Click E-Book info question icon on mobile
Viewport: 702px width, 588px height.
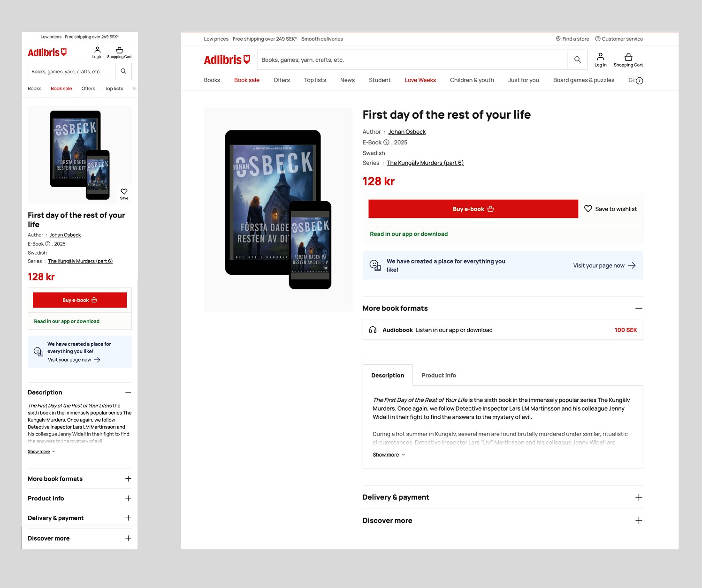tap(48, 244)
